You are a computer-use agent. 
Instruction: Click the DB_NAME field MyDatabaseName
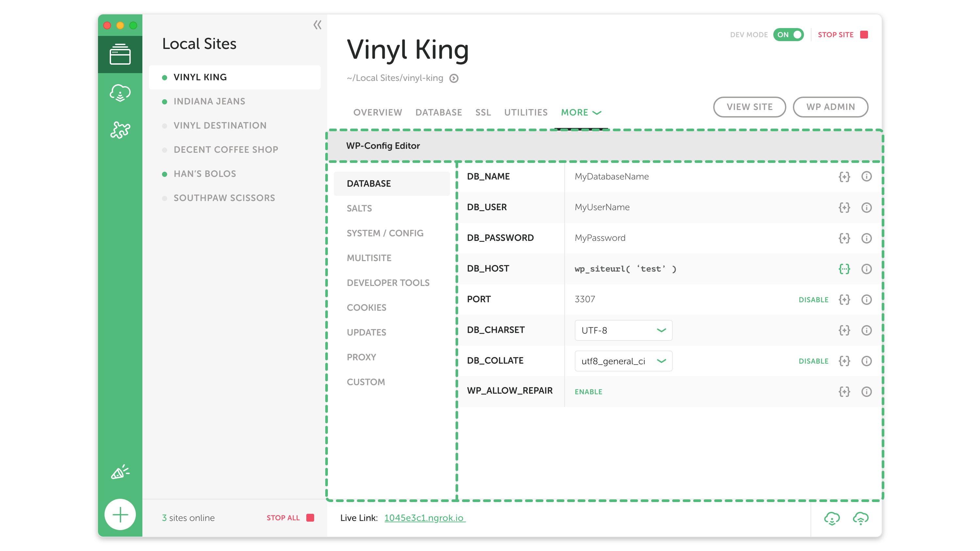[x=611, y=177]
